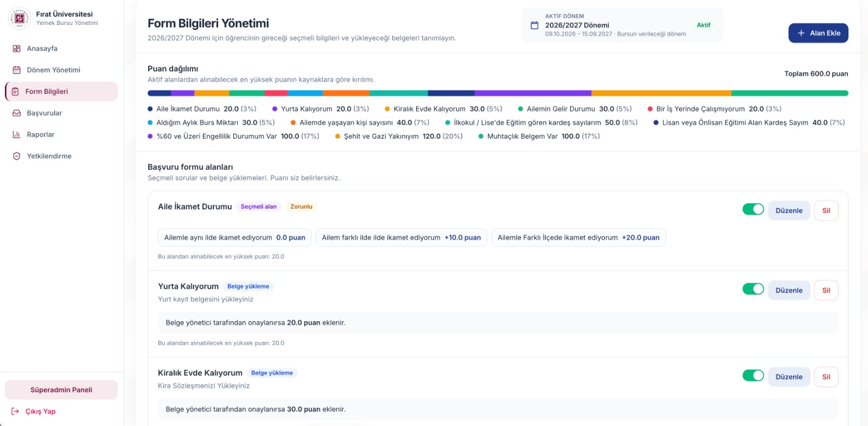Delete the Aile İkamet Durumu field with Sil
This screenshot has width=868, height=426.
coord(826,211)
